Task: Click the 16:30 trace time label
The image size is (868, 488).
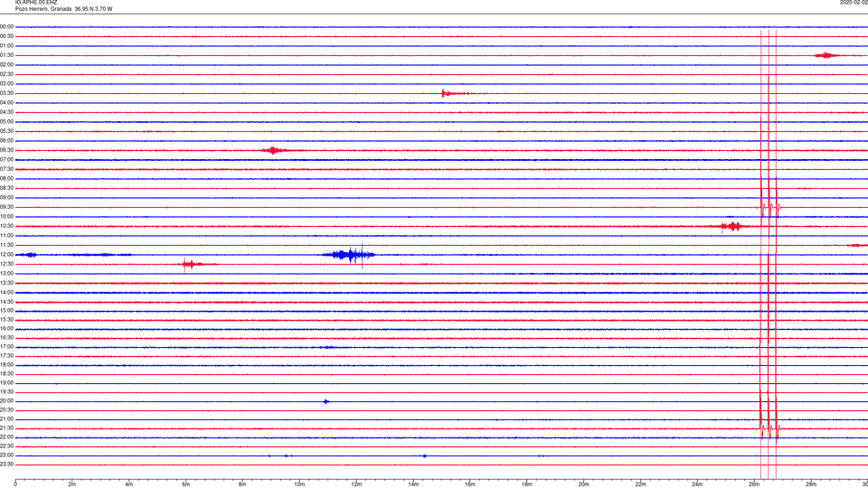Action: [x=6, y=337]
